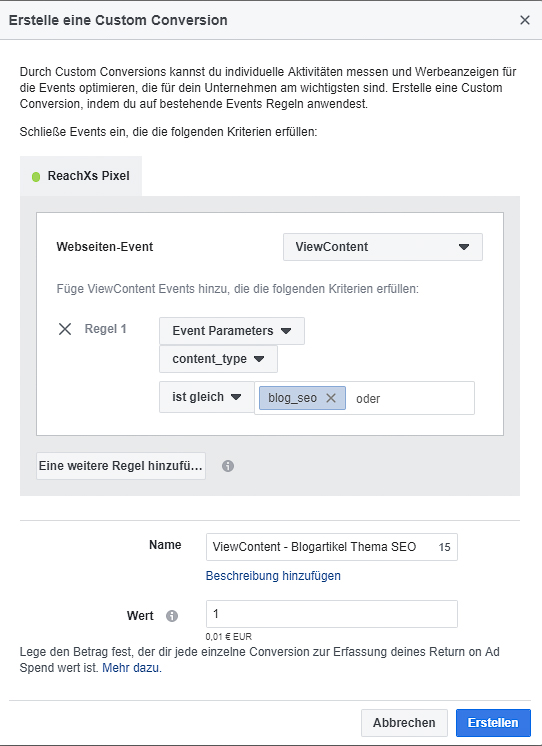Select the ReachXs Pixel tab
This screenshot has width=542, height=746.
pos(81,176)
